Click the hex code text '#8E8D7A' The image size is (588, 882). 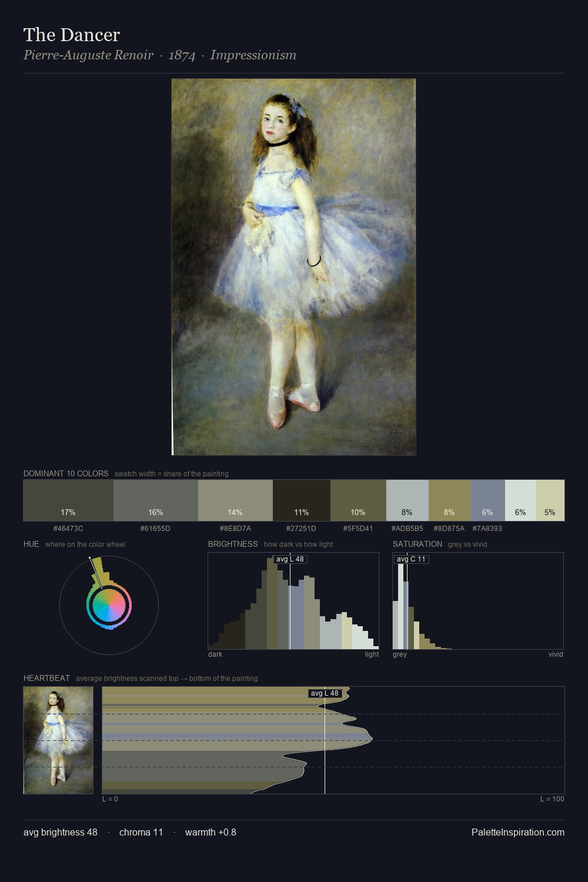coord(235,528)
